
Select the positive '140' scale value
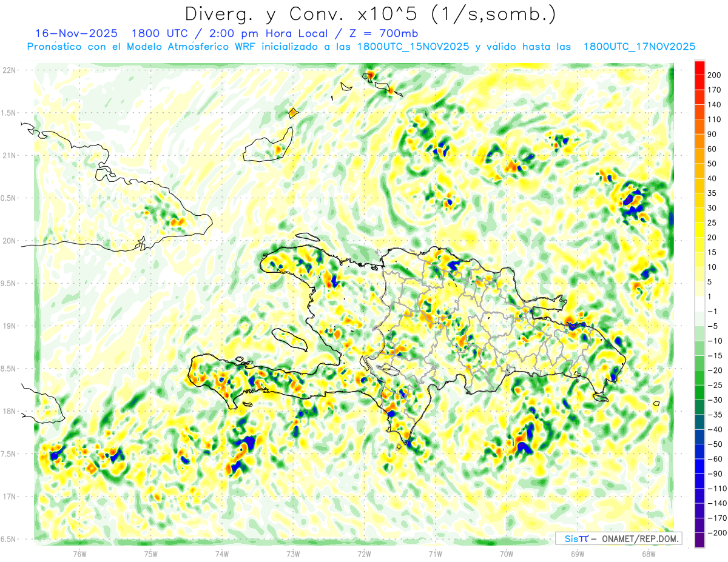pyautogui.click(x=715, y=105)
